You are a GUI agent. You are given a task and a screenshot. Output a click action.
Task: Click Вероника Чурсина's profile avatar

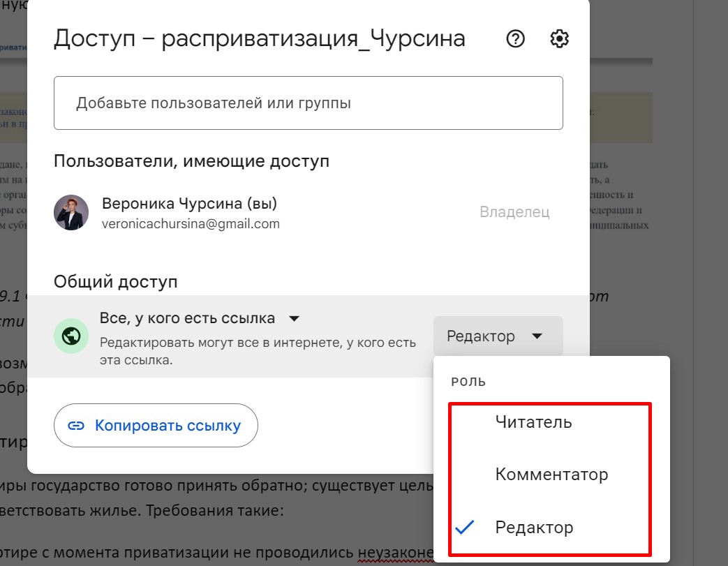[71, 213]
